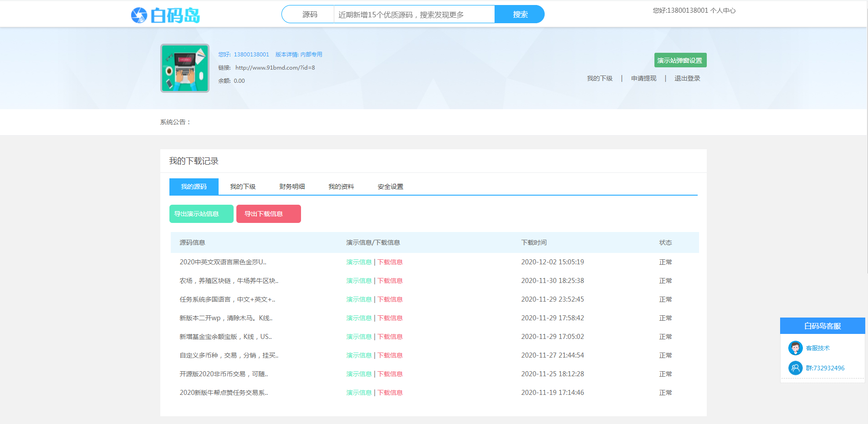
Task: Click 导出演示站信息 export button
Action: pos(201,213)
